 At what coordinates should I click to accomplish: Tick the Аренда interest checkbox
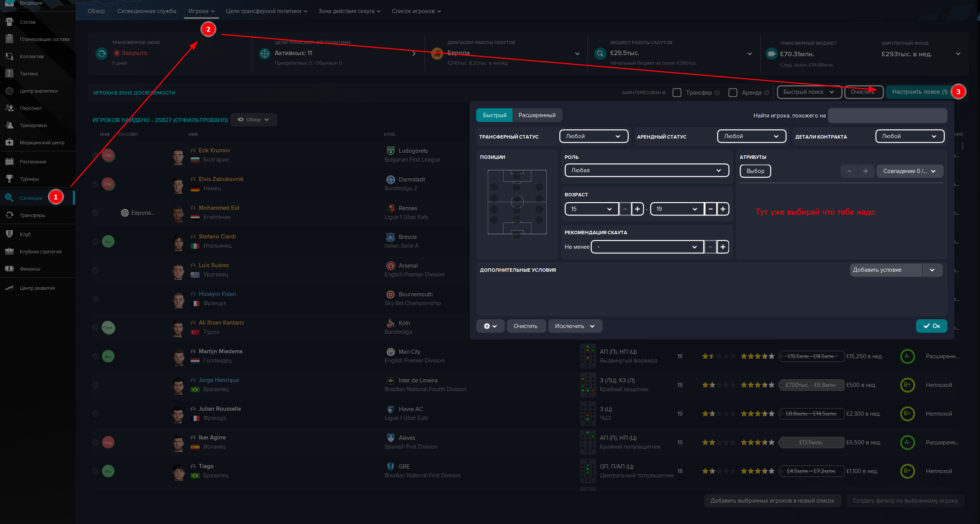pyautogui.click(x=733, y=93)
